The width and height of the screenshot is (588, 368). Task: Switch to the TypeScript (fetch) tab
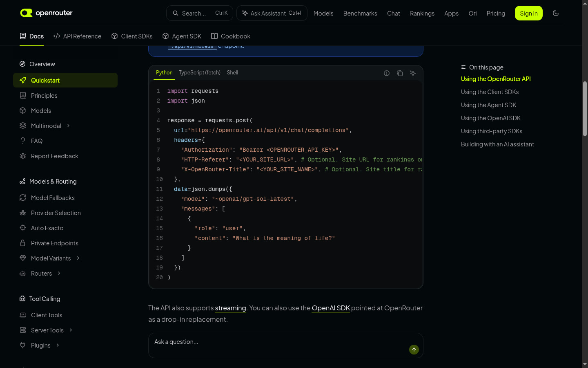200,72
